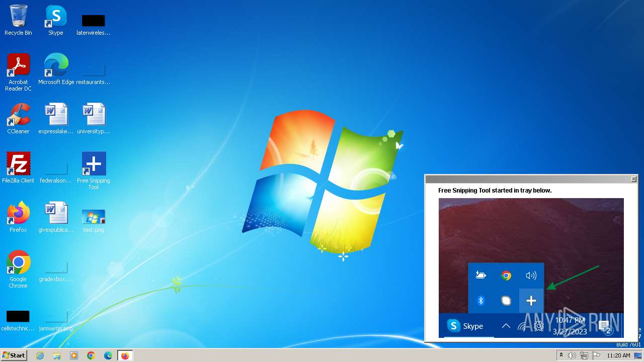Image resolution: width=644 pixels, height=362 pixels.
Task: Click 'Free Snipping Tool started in tray below.' text
Action: [495, 191]
